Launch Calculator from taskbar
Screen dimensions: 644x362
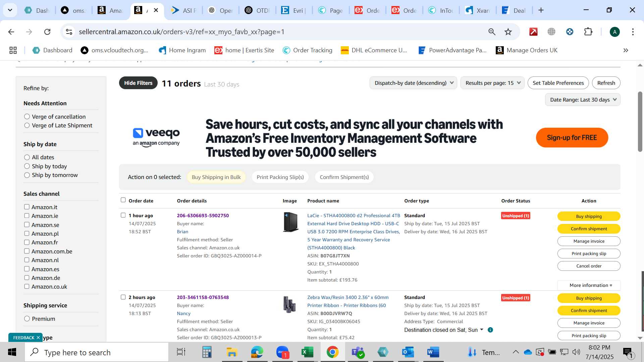(207, 352)
